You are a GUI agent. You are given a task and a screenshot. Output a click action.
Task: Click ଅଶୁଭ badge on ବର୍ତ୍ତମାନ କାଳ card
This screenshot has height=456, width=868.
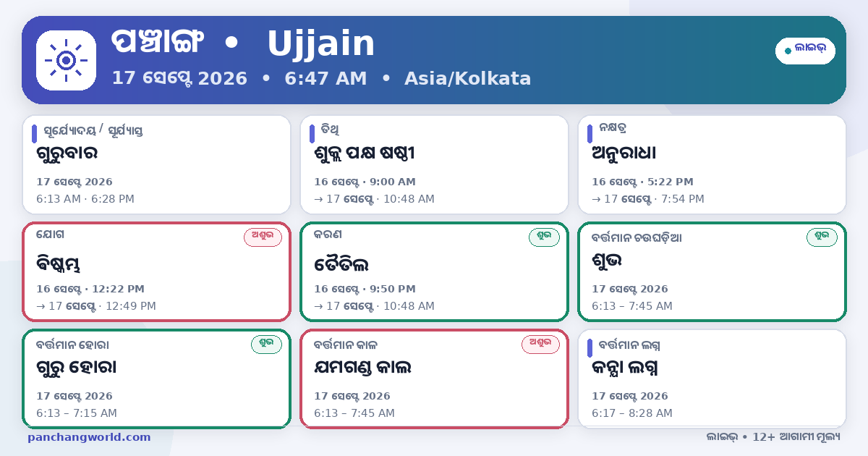[x=540, y=345]
